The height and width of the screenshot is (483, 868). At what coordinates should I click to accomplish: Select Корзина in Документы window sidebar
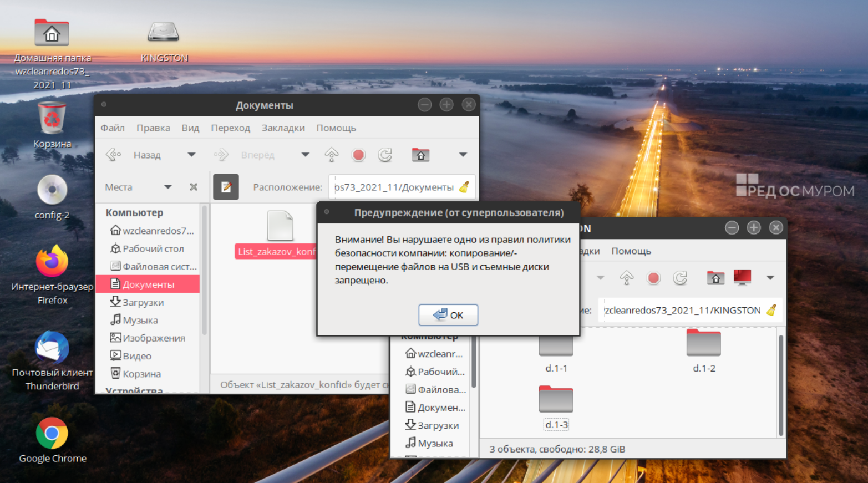tap(136, 374)
